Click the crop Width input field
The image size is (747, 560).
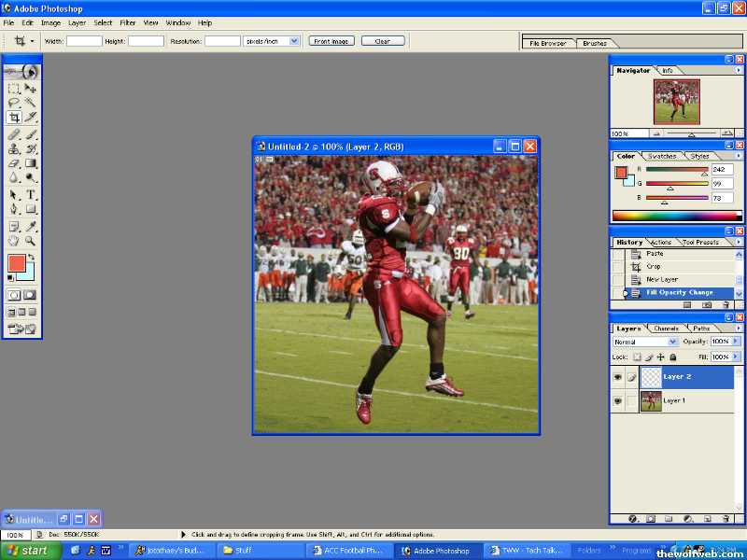(x=84, y=41)
